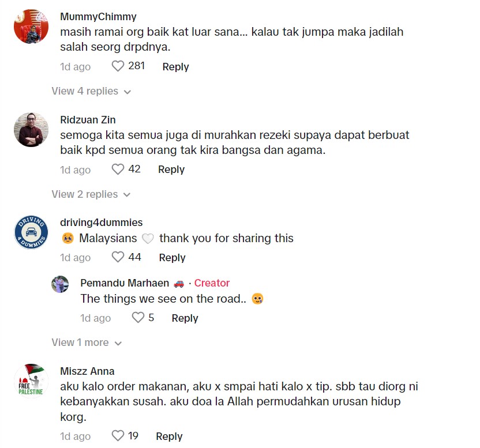480x448 pixels.
Task: Open driving4dummies logo avatar
Action: [31, 232]
